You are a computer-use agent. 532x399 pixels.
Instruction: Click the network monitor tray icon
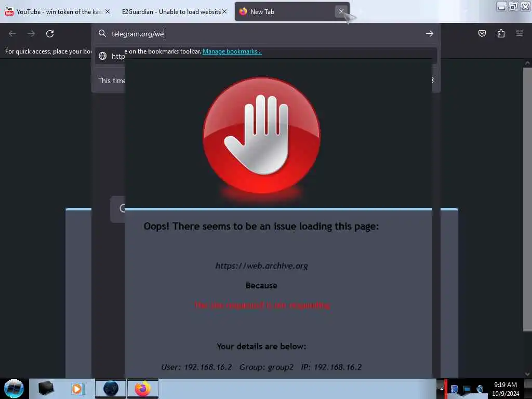coord(467,389)
